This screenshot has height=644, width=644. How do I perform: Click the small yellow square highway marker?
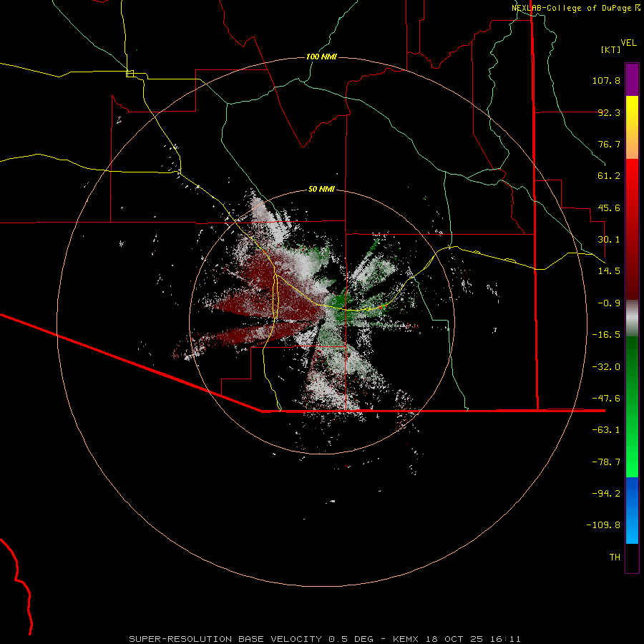[130, 74]
